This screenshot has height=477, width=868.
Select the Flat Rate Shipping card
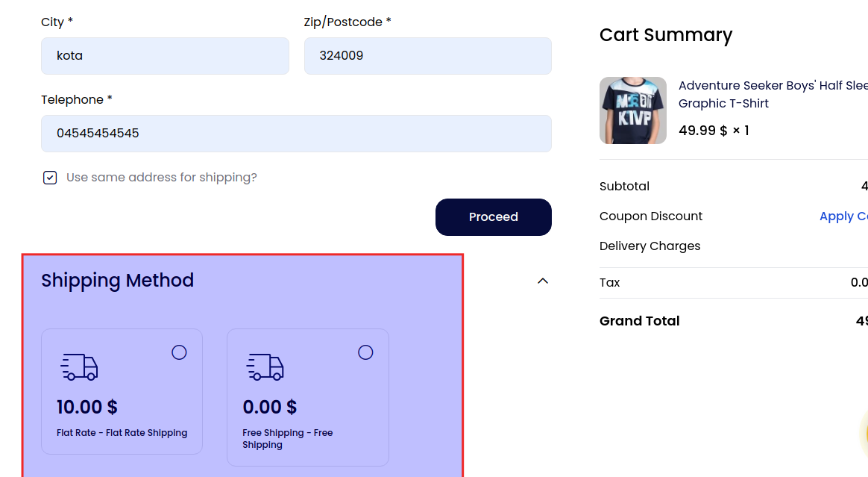(122, 390)
